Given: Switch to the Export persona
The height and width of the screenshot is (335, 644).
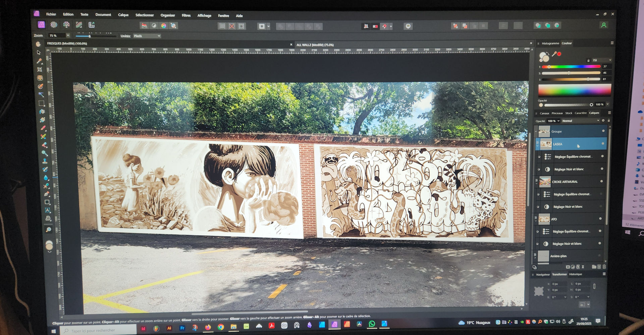Looking at the screenshot, I should [x=92, y=25].
